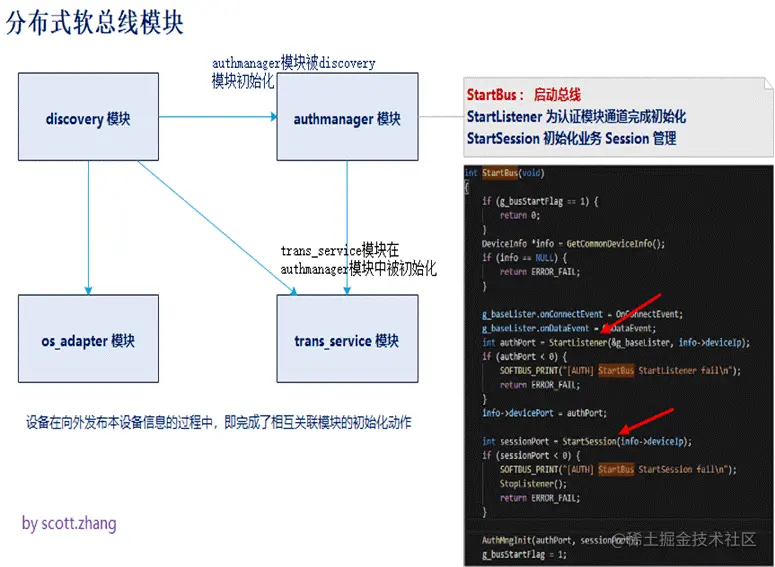Click arrow head entering os_adapter box

point(88,290)
